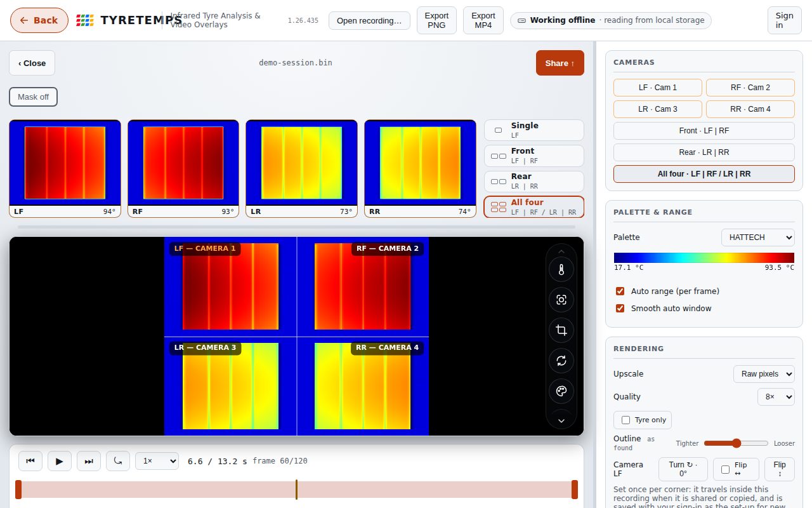Click the Back button

(39, 20)
